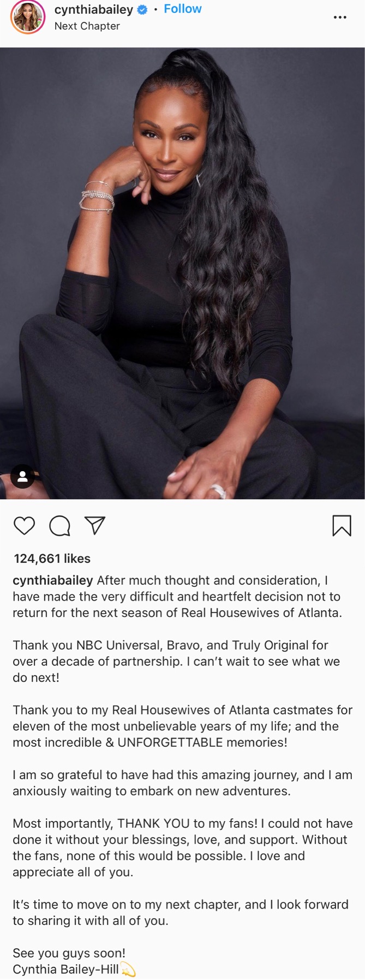Open the Next Chapter location label
Screen dimensions: 365x980
click(87, 26)
